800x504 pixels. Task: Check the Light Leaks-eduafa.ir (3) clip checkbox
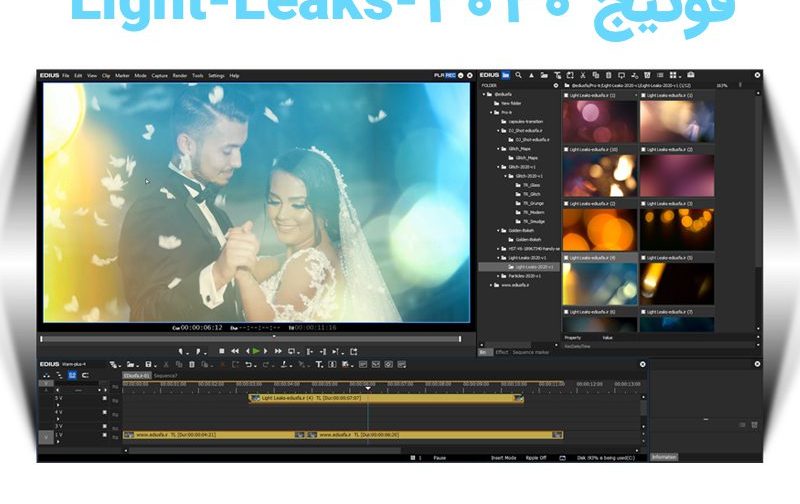point(643,204)
